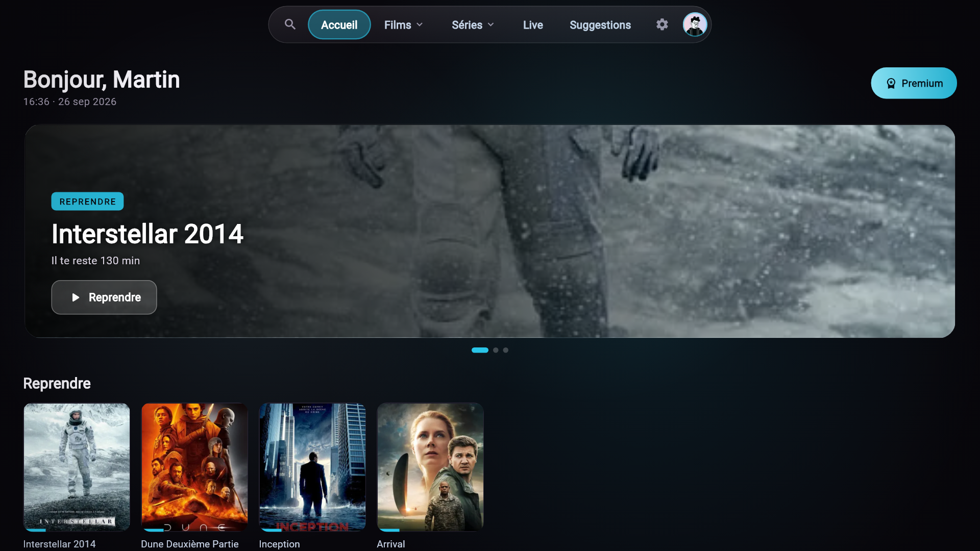
Task: Click the 'Dune Deuxième Partie' caption text
Action: click(x=190, y=544)
